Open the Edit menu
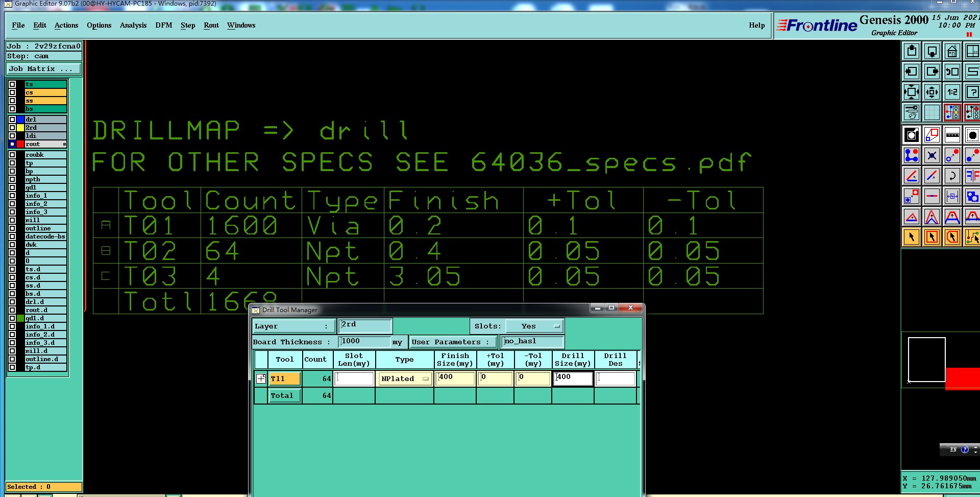 40,25
